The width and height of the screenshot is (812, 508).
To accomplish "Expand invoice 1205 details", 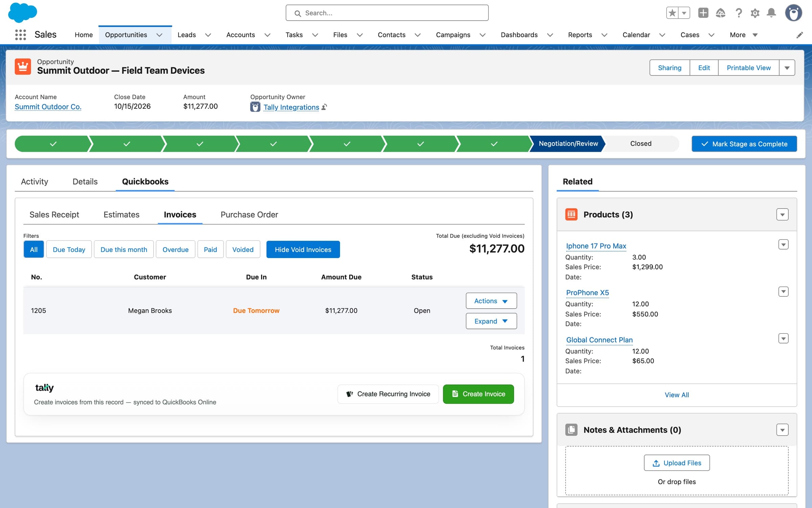I will (x=491, y=321).
